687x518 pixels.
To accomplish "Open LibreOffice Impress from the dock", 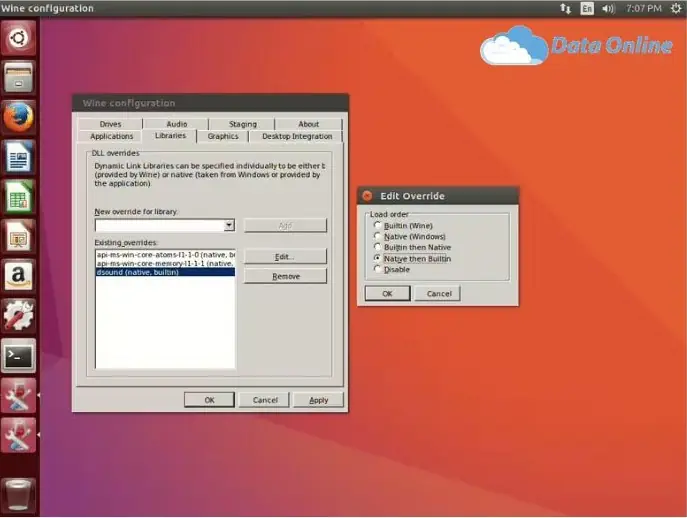I will (x=18, y=236).
